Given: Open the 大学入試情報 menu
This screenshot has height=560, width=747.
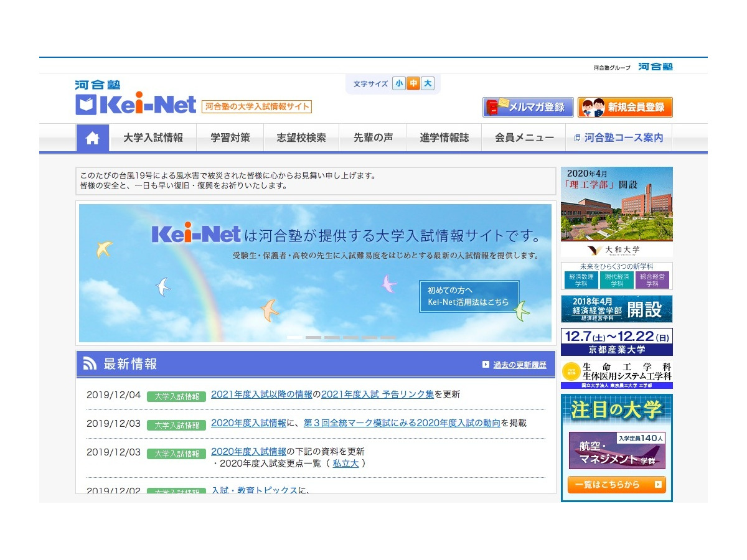Looking at the screenshot, I should pos(153,138).
